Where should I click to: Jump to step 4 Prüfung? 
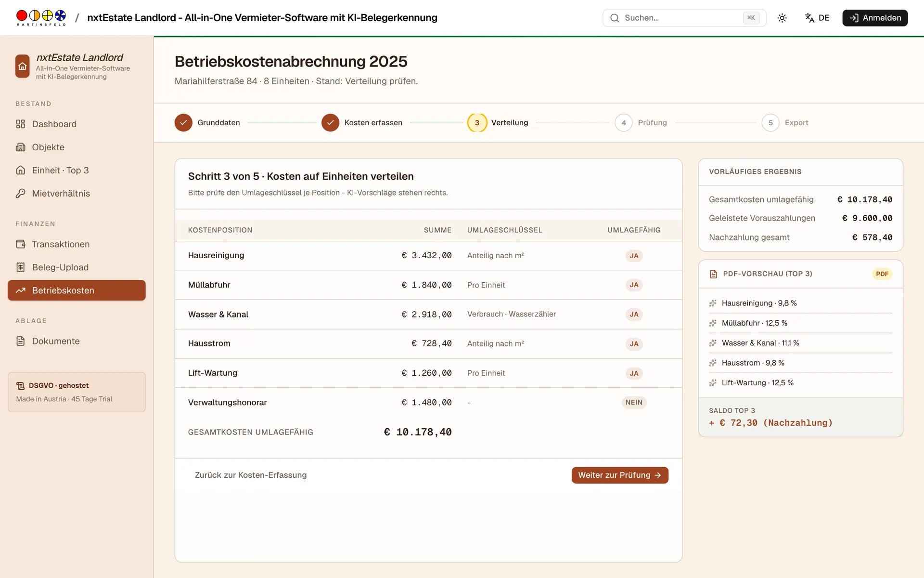coord(641,123)
